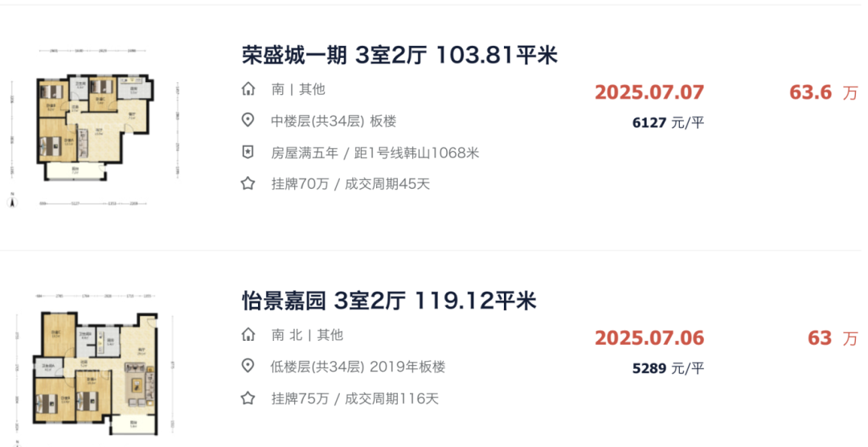The height and width of the screenshot is (447, 868).
Task: Click the 63 万 sold price
Action: 833,338
